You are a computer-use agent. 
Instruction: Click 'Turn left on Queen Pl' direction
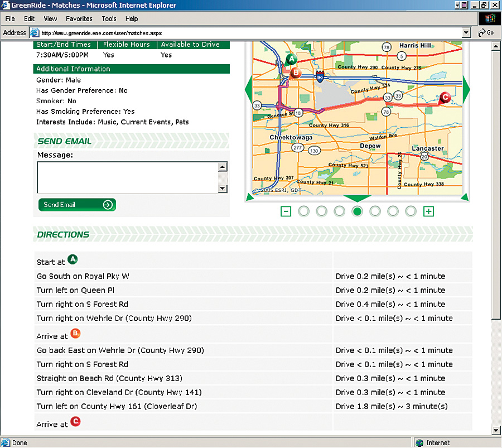click(x=75, y=290)
